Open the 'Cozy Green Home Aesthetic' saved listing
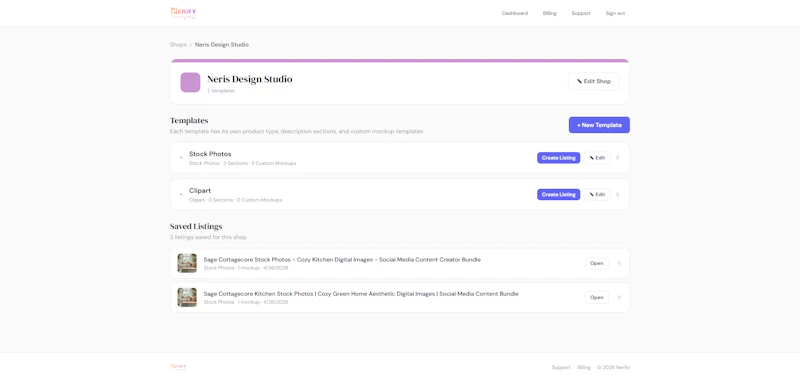Screen dimensions: 800x382 pyautogui.click(x=596, y=297)
